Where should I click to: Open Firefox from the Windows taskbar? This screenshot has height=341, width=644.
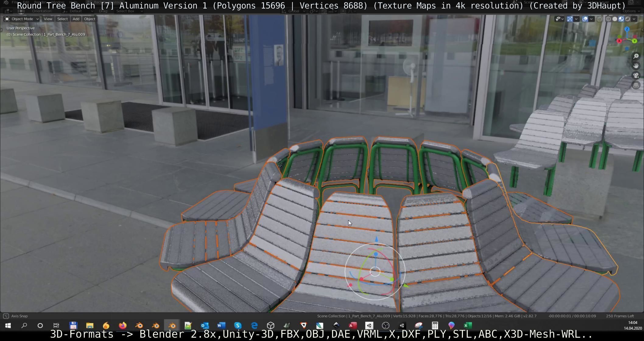click(x=123, y=325)
